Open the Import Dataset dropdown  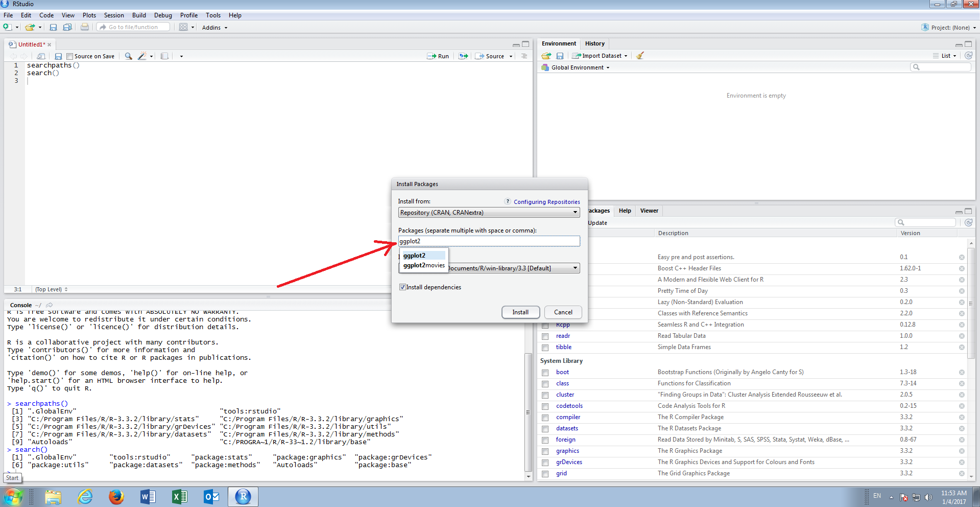600,56
